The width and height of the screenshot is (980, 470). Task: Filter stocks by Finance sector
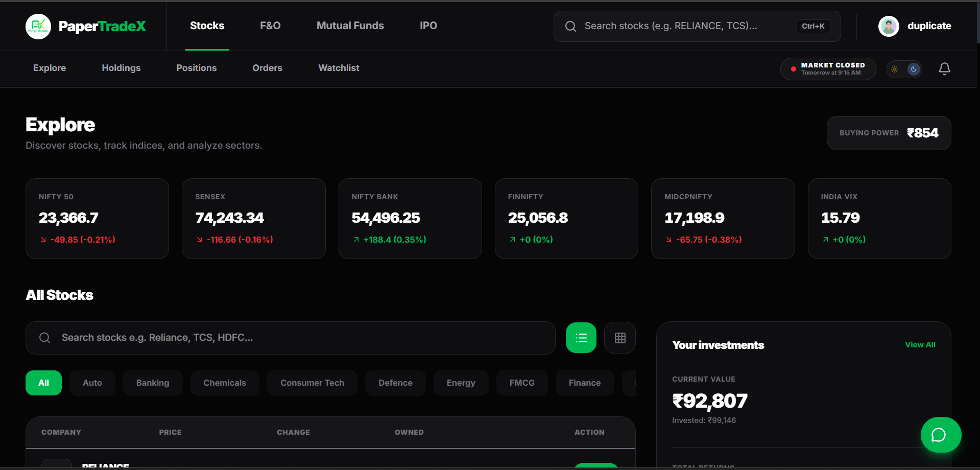[585, 383]
